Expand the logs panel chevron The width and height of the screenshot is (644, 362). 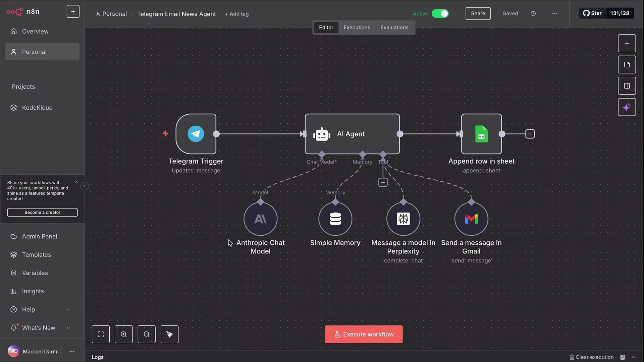pyautogui.click(x=634, y=357)
